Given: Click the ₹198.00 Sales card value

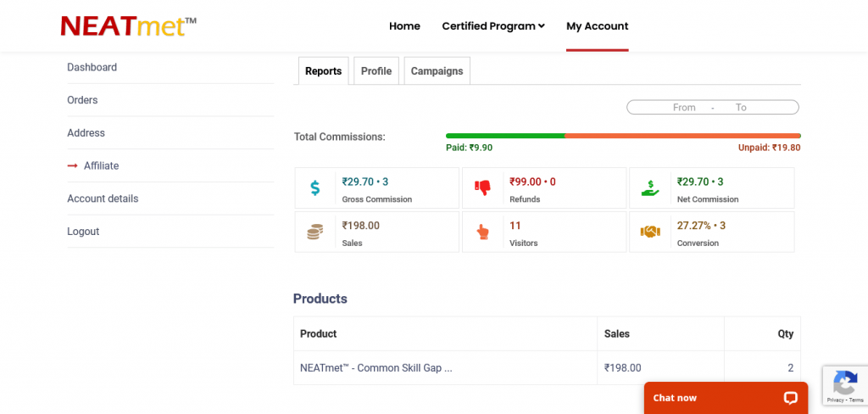Looking at the screenshot, I should (x=361, y=226).
